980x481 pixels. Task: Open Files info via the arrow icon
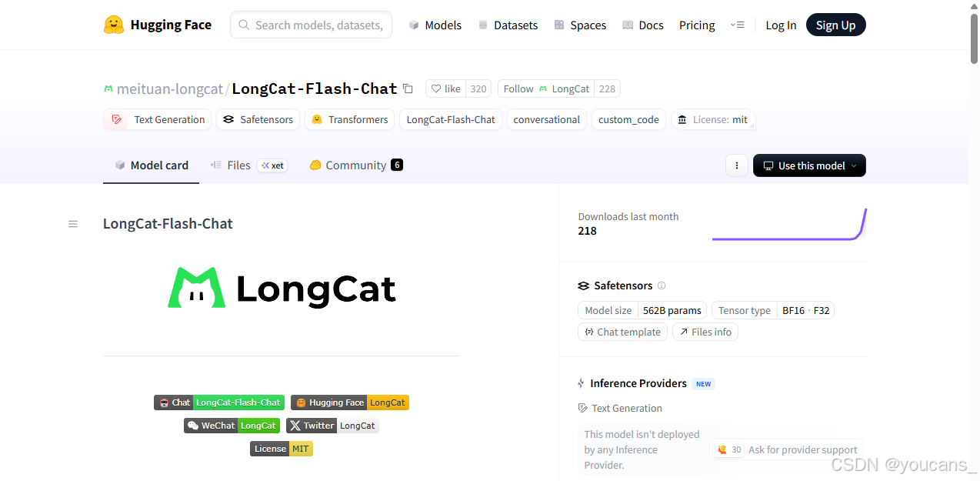[x=705, y=332]
